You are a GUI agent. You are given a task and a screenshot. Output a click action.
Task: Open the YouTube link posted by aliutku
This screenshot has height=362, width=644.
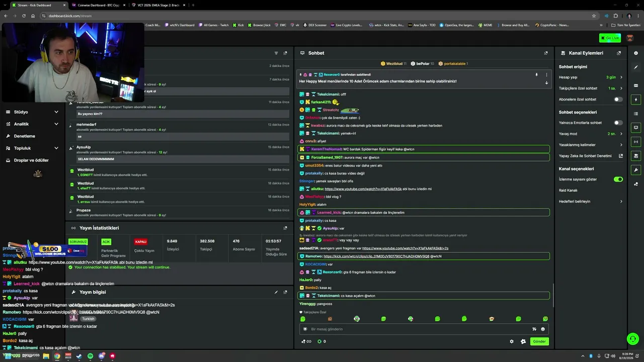click(363, 189)
